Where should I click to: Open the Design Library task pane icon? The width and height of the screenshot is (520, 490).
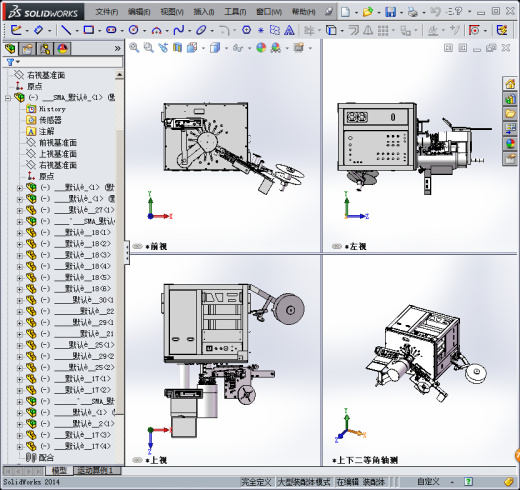[x=510, y=99]
